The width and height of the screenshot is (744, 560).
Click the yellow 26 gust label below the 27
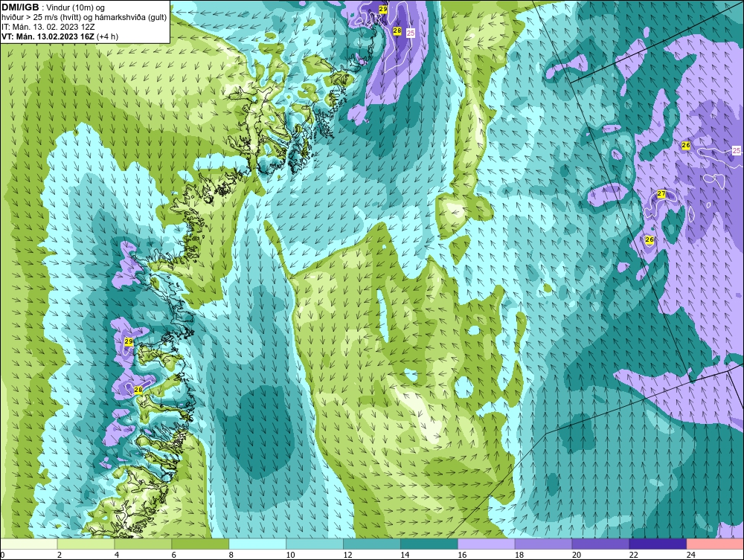[650, 240]
